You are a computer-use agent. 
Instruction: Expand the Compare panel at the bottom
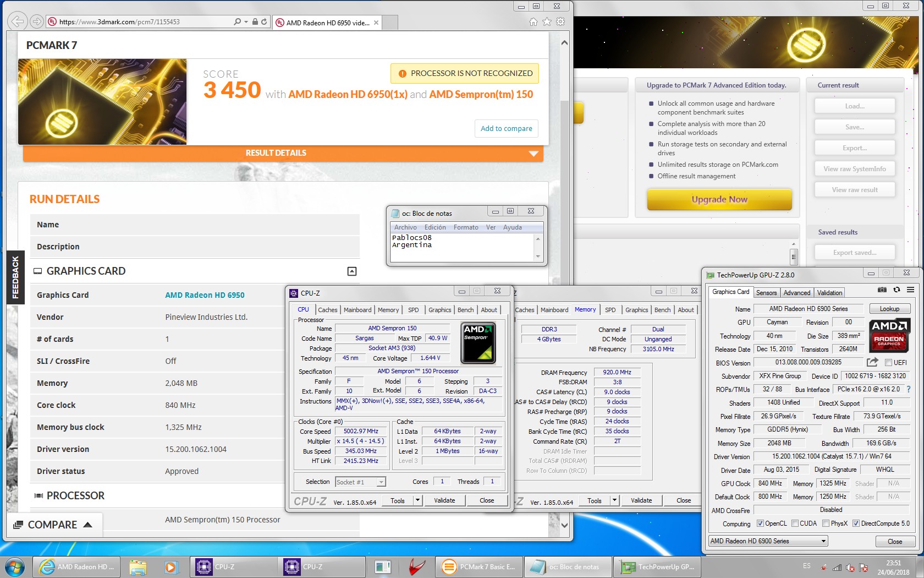tap(54, 525)
